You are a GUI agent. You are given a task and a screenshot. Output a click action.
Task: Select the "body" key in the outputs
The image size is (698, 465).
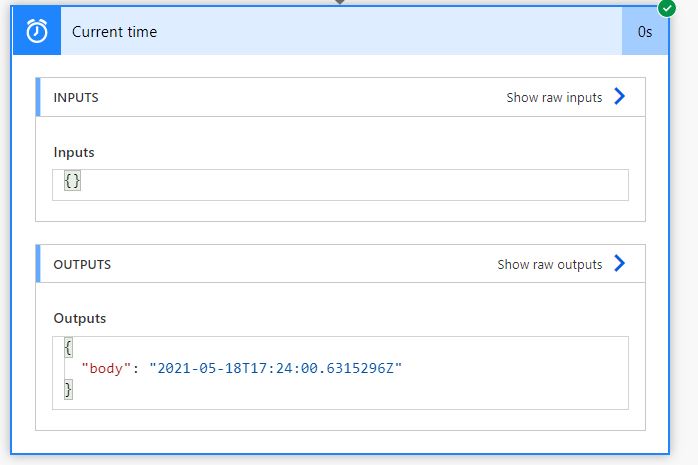(x=106, y=368)
